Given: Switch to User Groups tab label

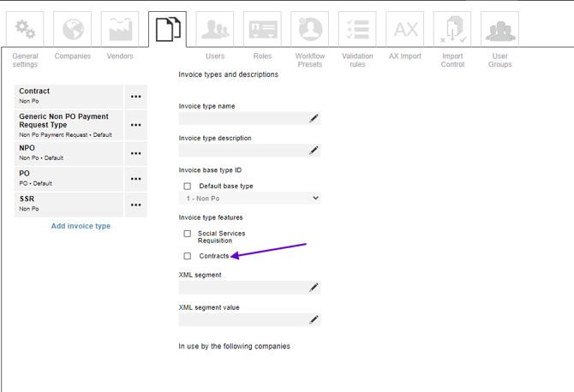Looking at the screenshot, I should 499,60.
